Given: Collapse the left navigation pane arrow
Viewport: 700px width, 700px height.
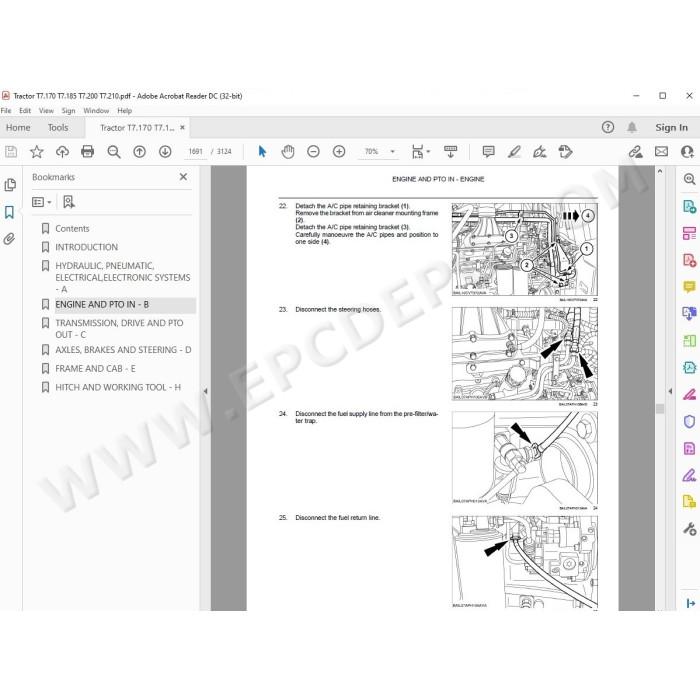Looking at the screenshot, I should click(x=205, y=391).
